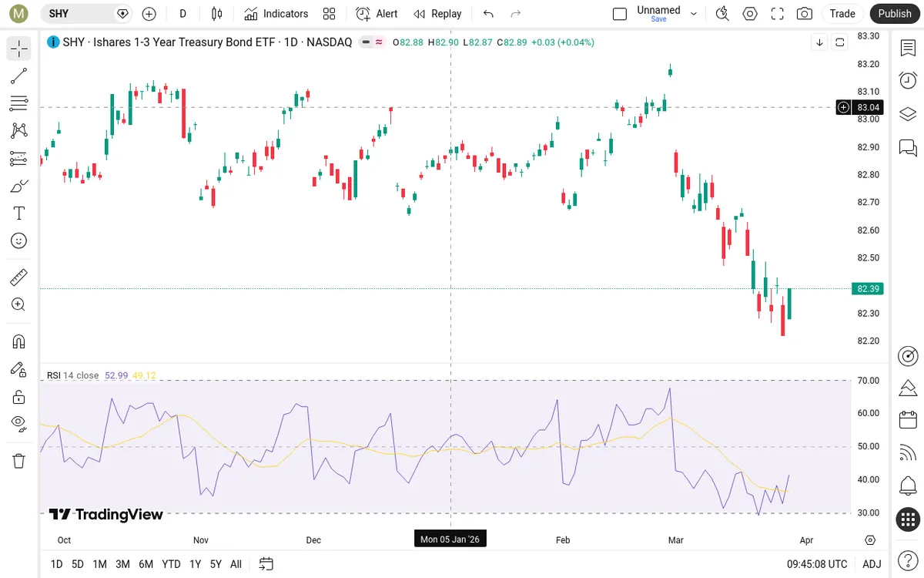Select the 6M time range
This screenshot has height=578, width=924.
(x=146, y=564)
